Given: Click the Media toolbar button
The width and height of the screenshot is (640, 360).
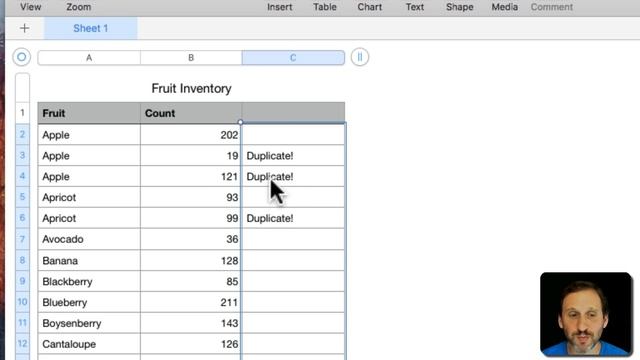Looking at the screenshot, I should click(x=504, y=7).
